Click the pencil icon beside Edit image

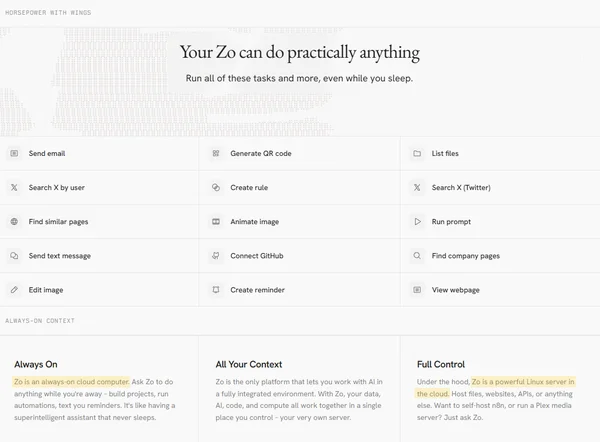click(14, 289)
